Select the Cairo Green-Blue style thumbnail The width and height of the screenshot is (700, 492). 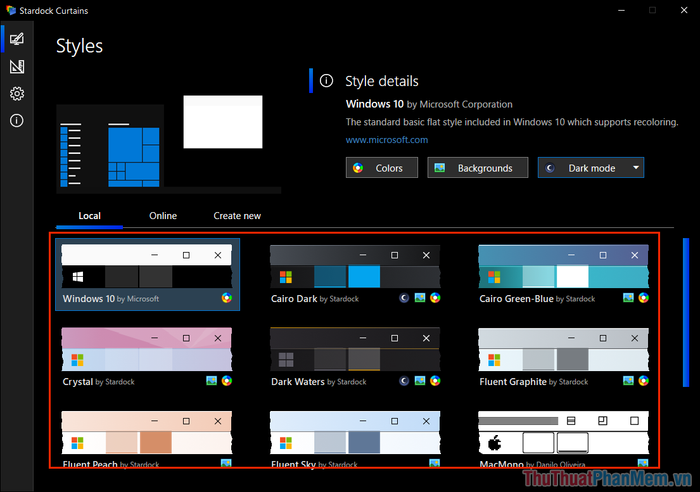(563, 266)
